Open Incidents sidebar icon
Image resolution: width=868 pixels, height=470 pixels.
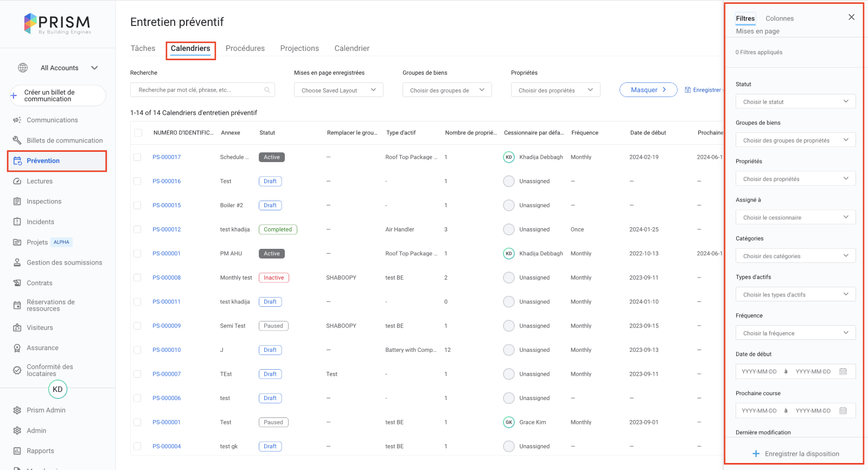(x=17, y=222)
